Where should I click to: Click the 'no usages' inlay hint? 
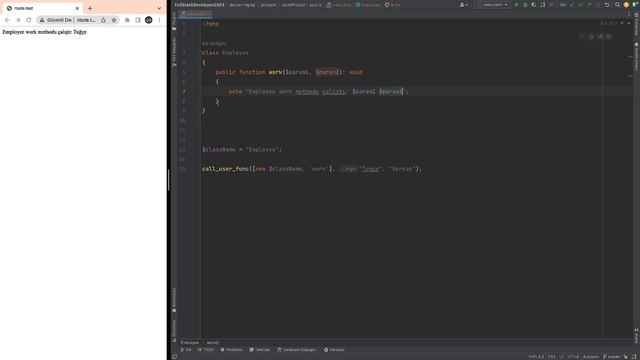(213, 43)
